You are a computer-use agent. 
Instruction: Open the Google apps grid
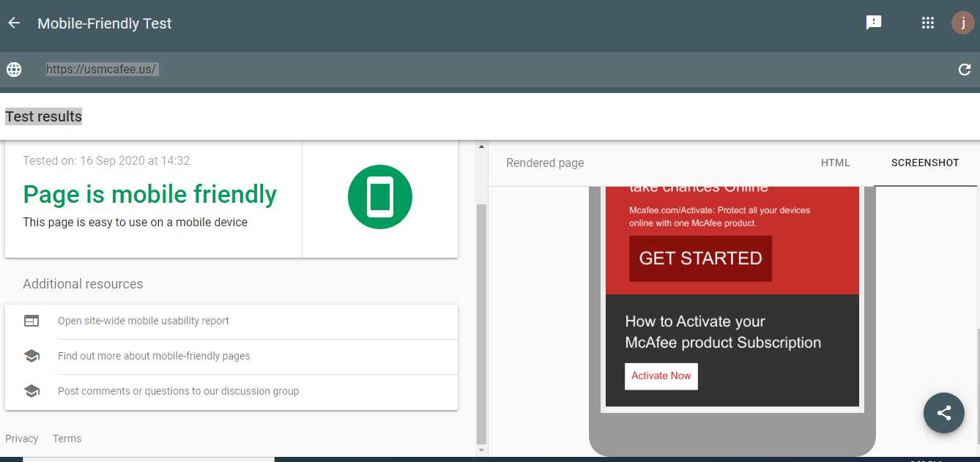927,23
